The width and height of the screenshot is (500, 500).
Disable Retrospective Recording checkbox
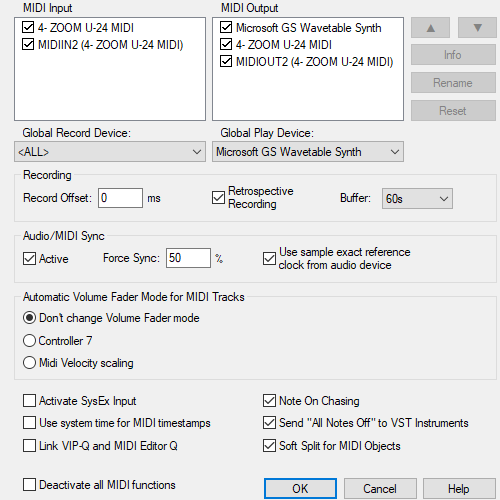click(x=218, y=197)
